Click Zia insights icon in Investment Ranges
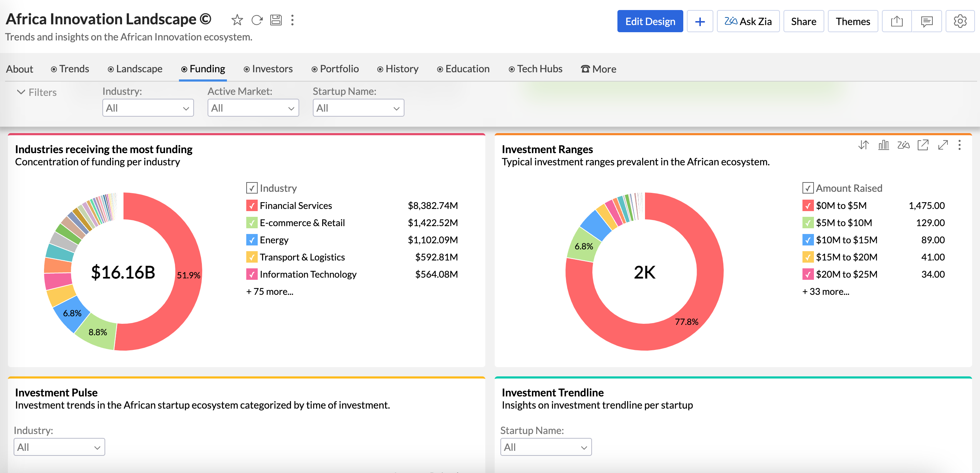The image size is (980, 473). [x=903, y=145]
